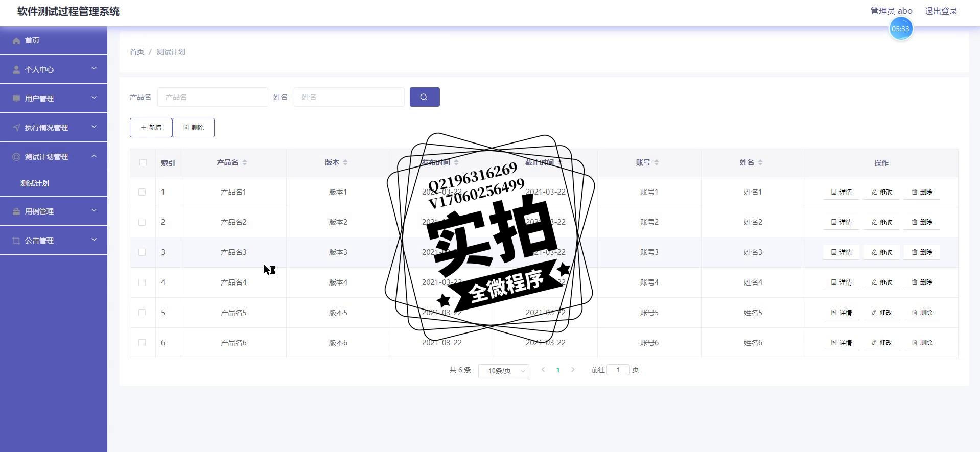Check the row 产品名6 checkbox
Viewport: 980px width, 452px height.
tap(142, 343)
